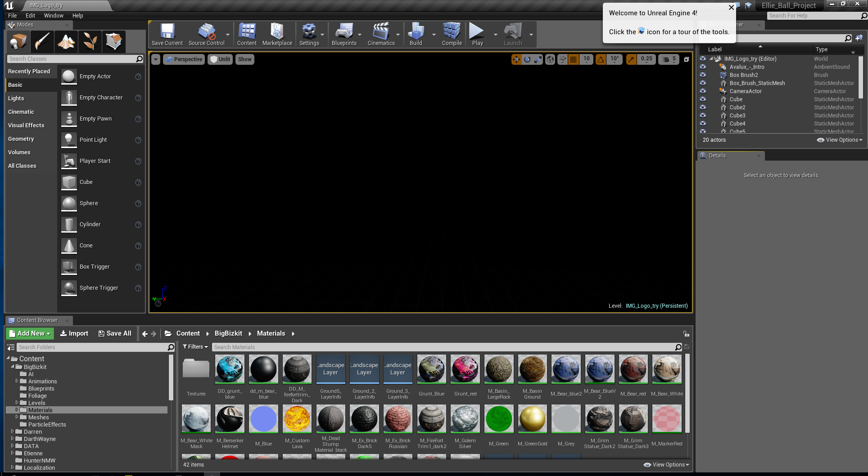Select the Geometry category in Modes
This screenshot has height=476, width=868.
pos(32,139)
